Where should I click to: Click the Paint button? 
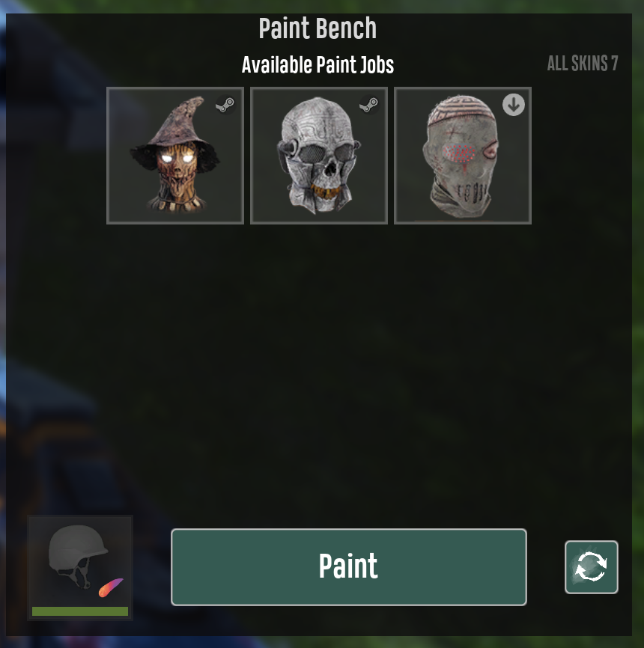pos(349,567)
